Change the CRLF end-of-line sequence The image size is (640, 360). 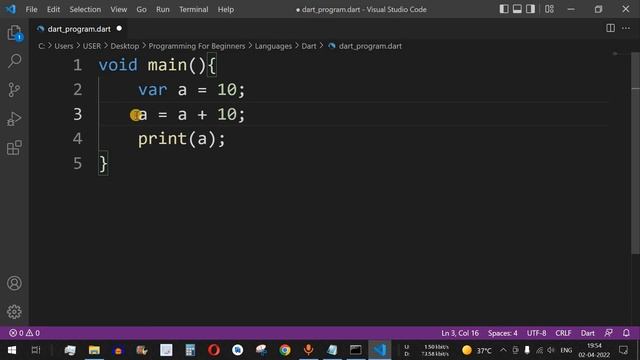(563, 333)
